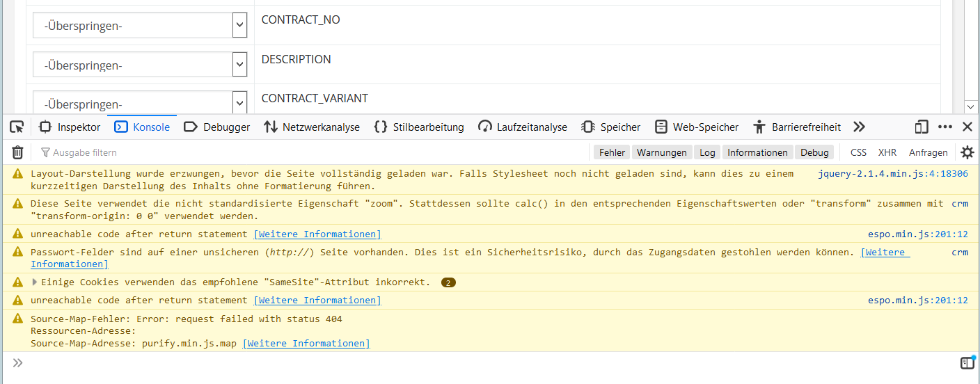Open responsive design mode icon

[x=922, y=127]
